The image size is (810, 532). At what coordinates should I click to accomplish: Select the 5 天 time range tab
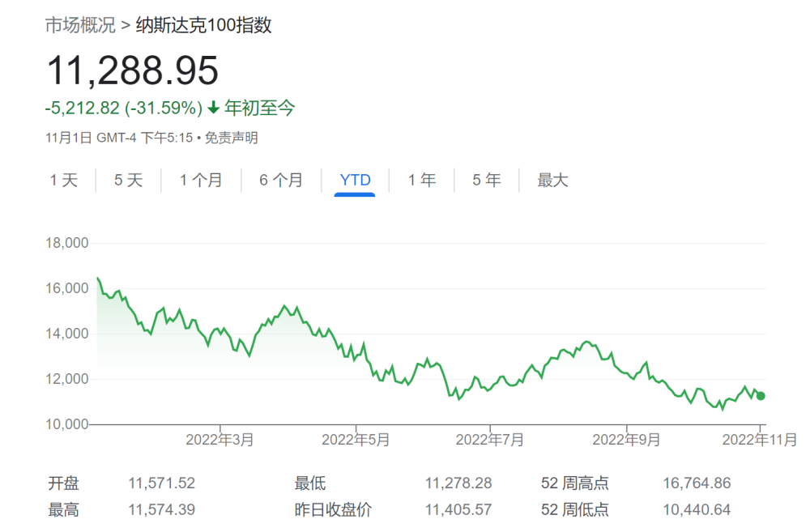pyautogui.click(x=128, y=181)
